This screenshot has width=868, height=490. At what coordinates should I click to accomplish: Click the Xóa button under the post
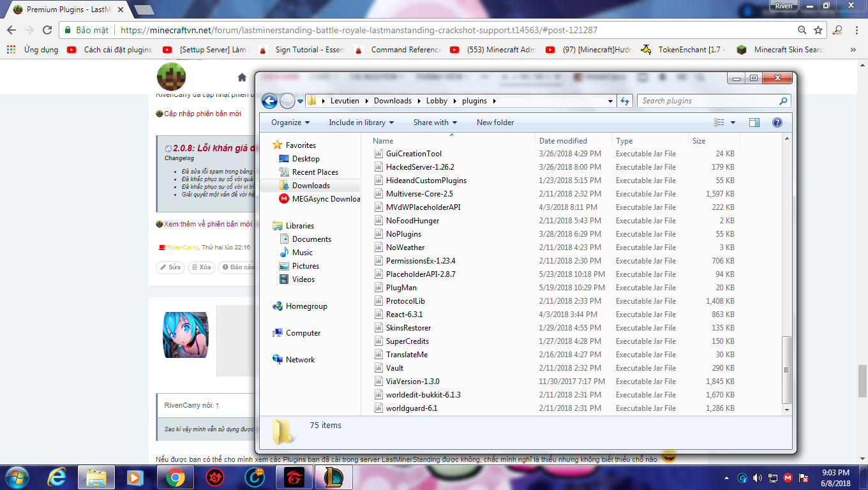(200, 267)
